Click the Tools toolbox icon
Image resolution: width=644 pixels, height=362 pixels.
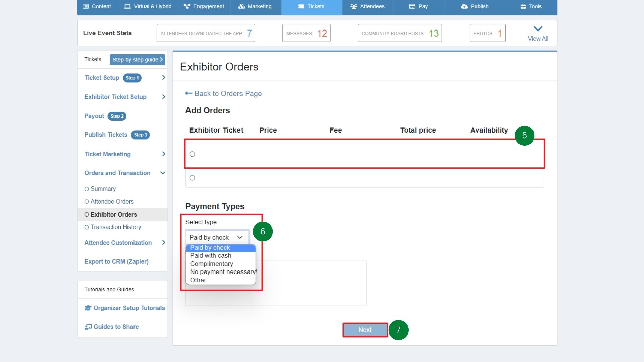pos(523,6)
